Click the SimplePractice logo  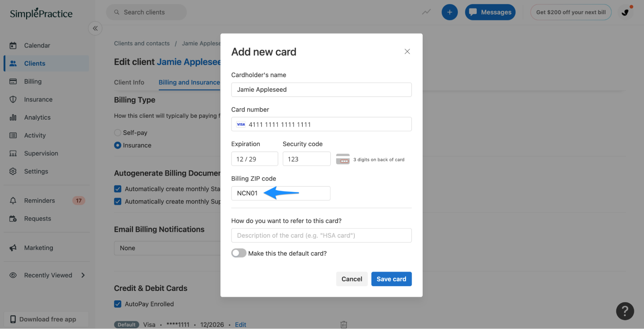coord(41,13)
